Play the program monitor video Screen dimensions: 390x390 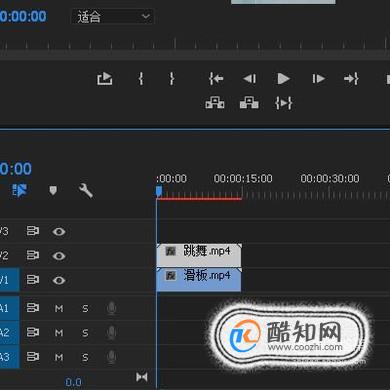tap(283, 79)
